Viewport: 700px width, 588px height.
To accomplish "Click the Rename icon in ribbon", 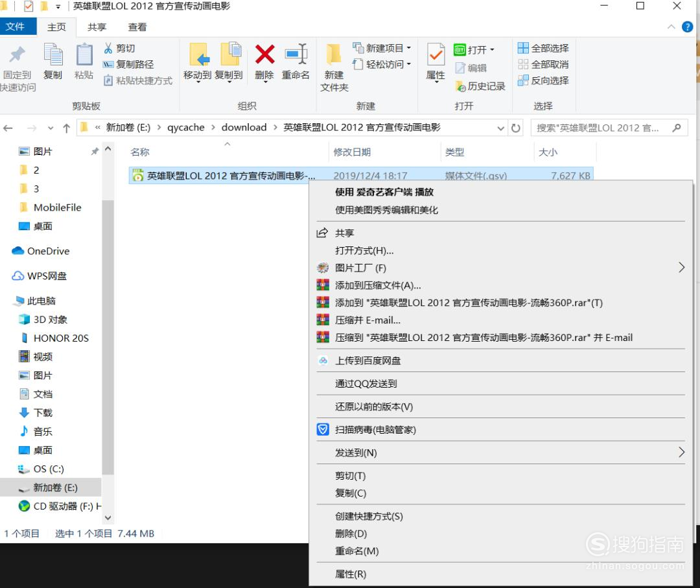I will point(296,56).
